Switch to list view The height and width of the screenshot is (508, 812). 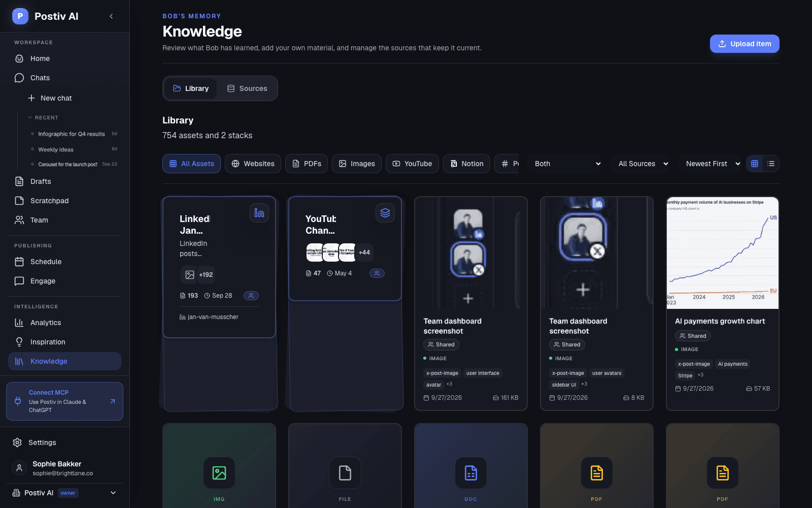click(771, 164)
